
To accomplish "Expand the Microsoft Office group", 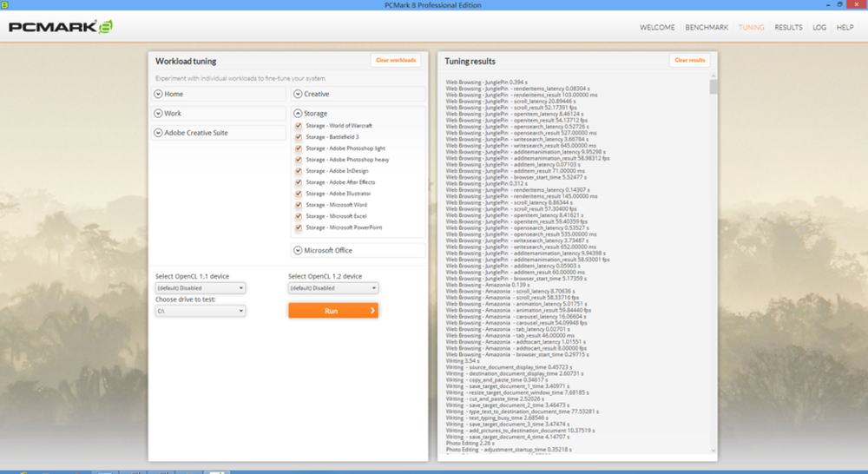I will tap(358, 250).
